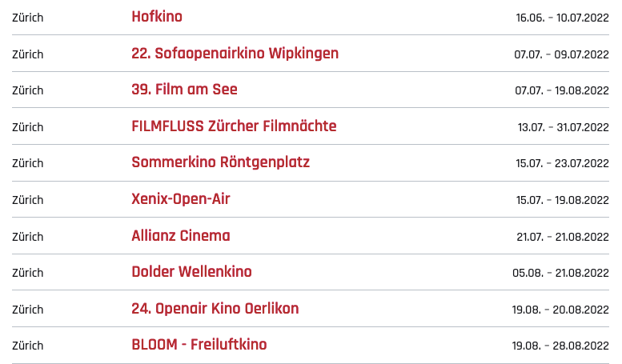Viewport: 622px width, 364px height.
Task: Select date range 21.07. - 21.08.2022
Action: point(563,236)
